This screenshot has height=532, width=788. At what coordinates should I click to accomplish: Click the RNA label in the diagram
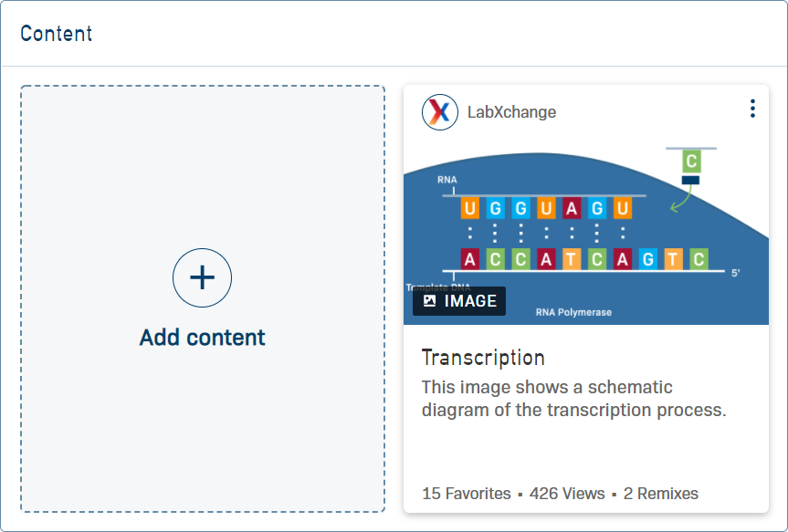click(x=447, y=180)
